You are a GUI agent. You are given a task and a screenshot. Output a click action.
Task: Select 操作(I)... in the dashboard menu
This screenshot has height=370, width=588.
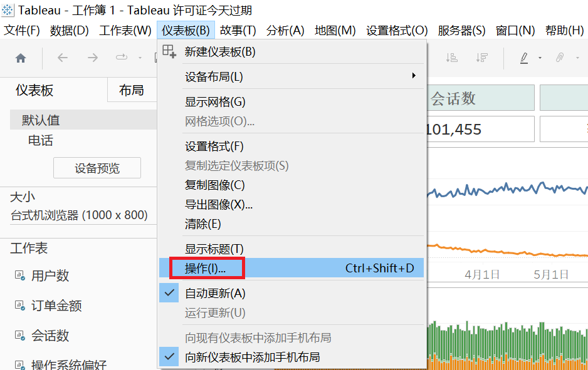[291, 268]
